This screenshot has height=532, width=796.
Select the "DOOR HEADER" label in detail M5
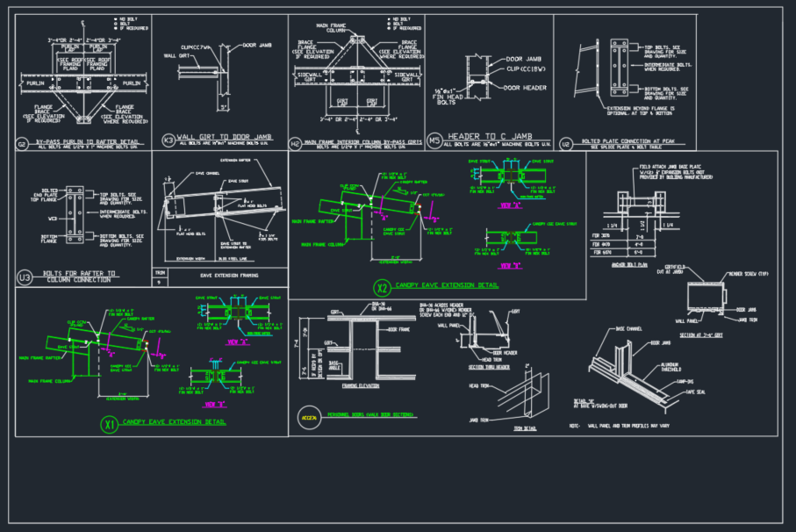(525, 88)
